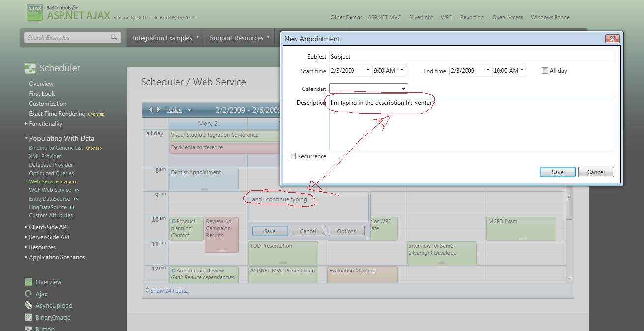Click the Scheduler grid icon in sidebar

click(30, 68)
